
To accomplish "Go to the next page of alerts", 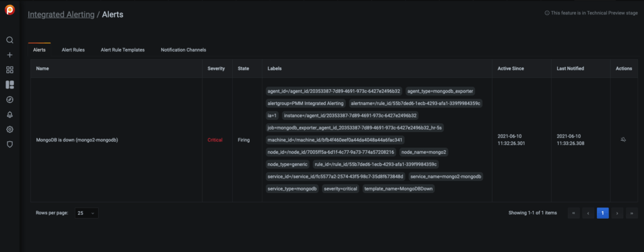I will click(x=617, y=213).
